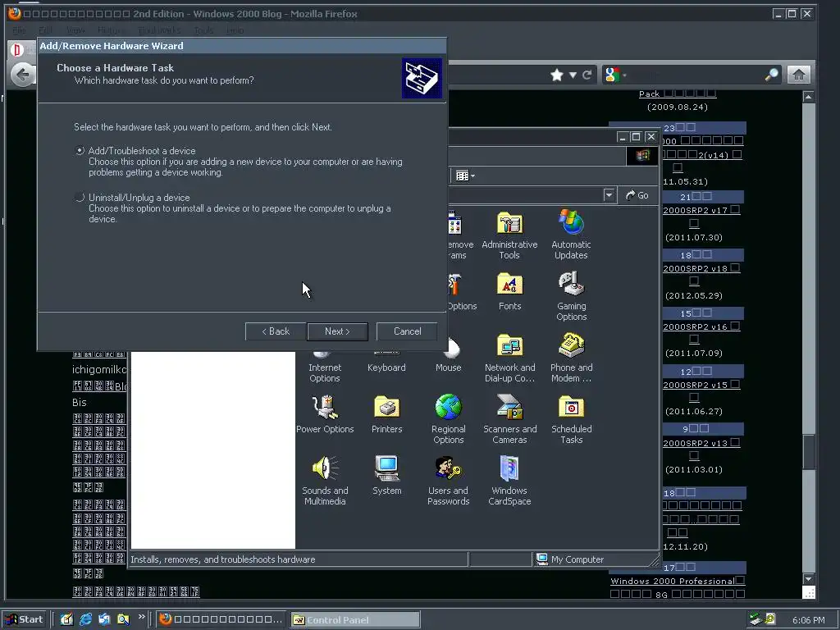Open Firefox File menu
Image resolution: width=840 pixels, height=630 pixels.
pos(20,30)
